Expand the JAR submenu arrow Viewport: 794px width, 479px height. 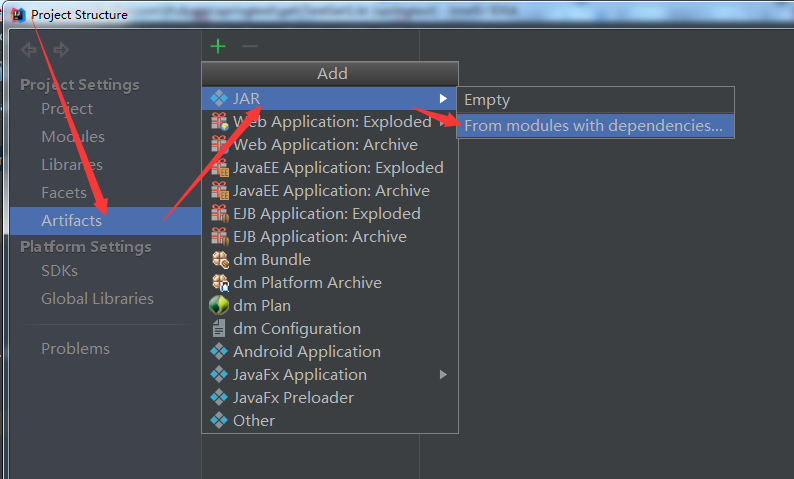[443, 98]
